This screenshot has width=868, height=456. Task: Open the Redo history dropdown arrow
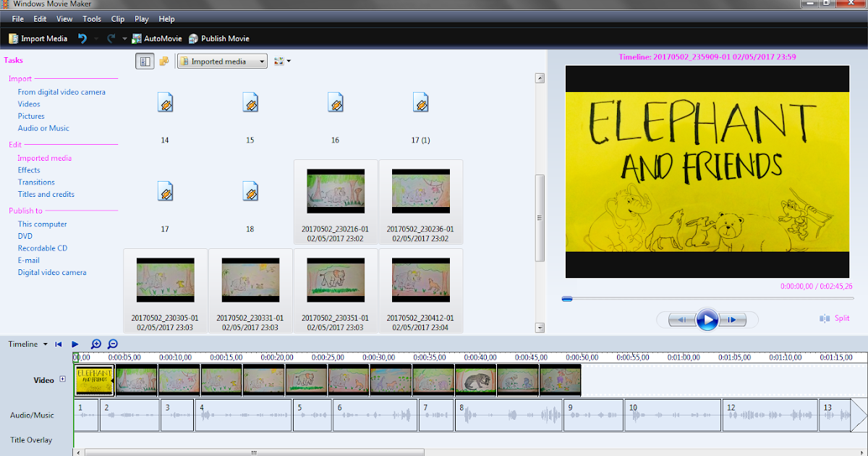coord(124,38)
